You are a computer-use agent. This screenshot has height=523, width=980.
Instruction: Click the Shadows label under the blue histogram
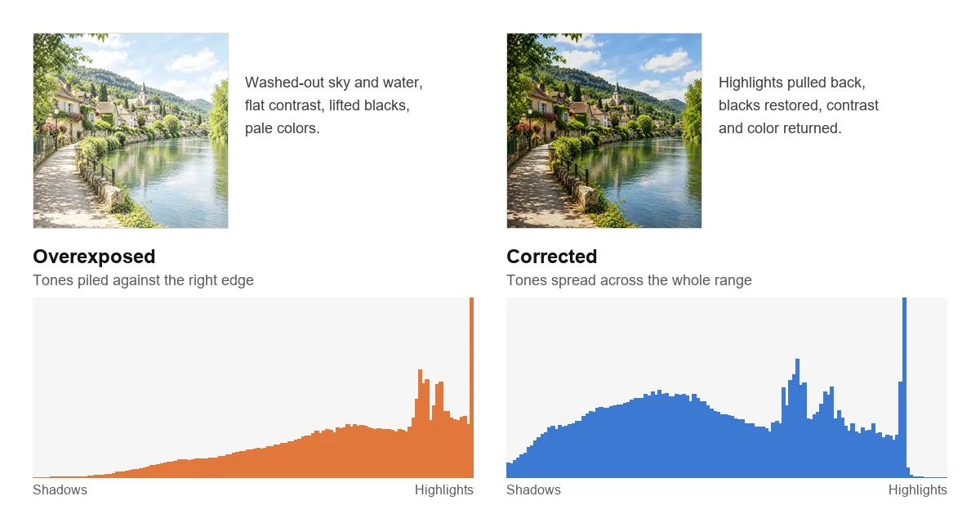click(x=533, y=489)
